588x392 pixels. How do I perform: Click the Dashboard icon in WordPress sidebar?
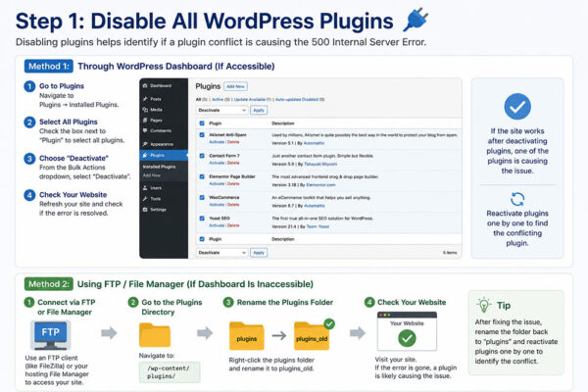pyautogui.click(x=145, y=86)
